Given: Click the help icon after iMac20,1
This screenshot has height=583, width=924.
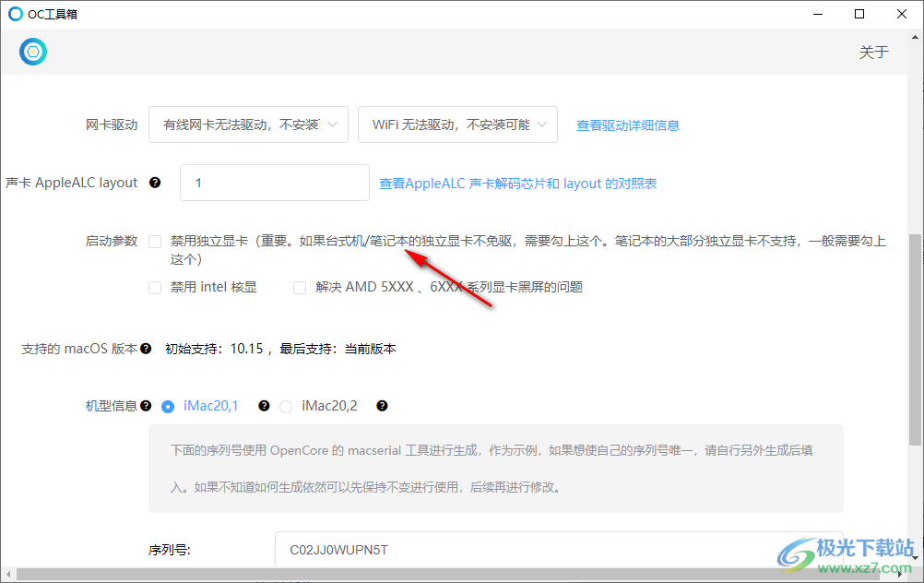Looking at the screenshot, I should coord(264,406).
